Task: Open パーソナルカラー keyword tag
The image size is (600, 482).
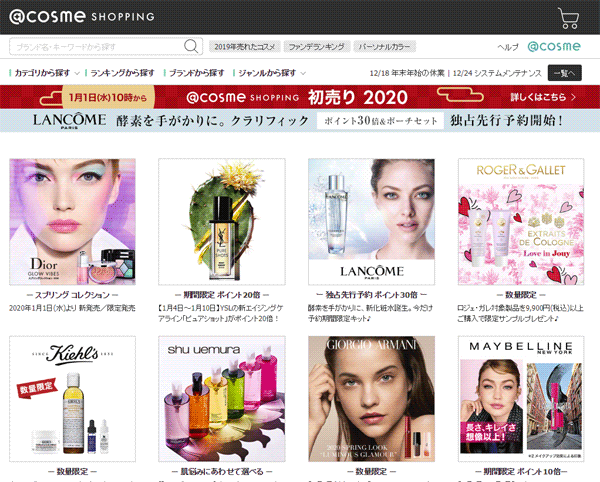Action: coord(384,47)
